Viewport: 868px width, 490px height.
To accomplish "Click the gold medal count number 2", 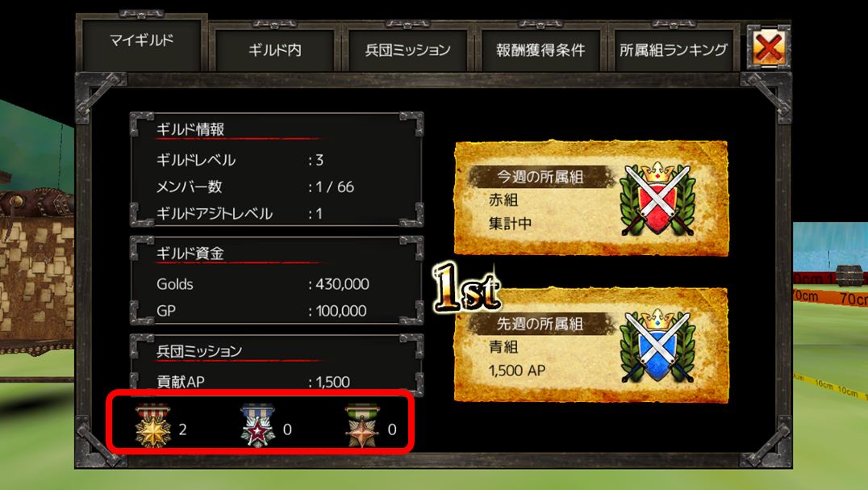I will pos(182,429).
